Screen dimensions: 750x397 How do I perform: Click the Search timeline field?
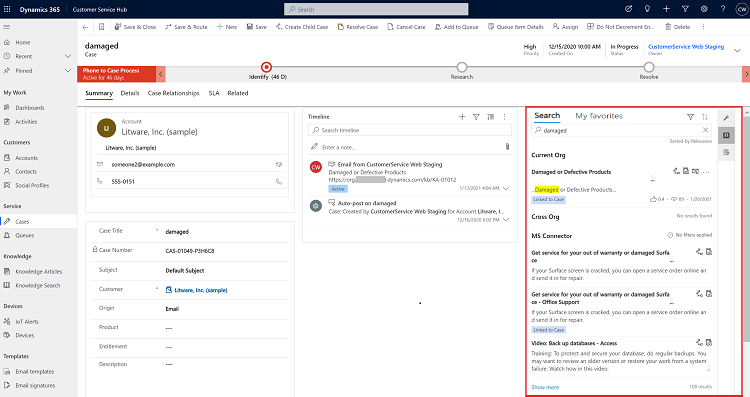click(410, 130)
